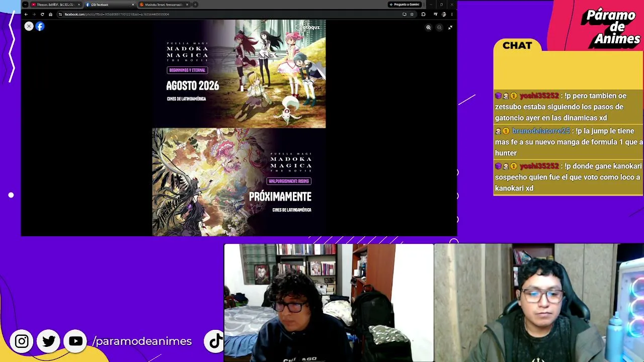The image size is (644, 362).
Task: Click the left webcam feed
Action: coord(329,303)
